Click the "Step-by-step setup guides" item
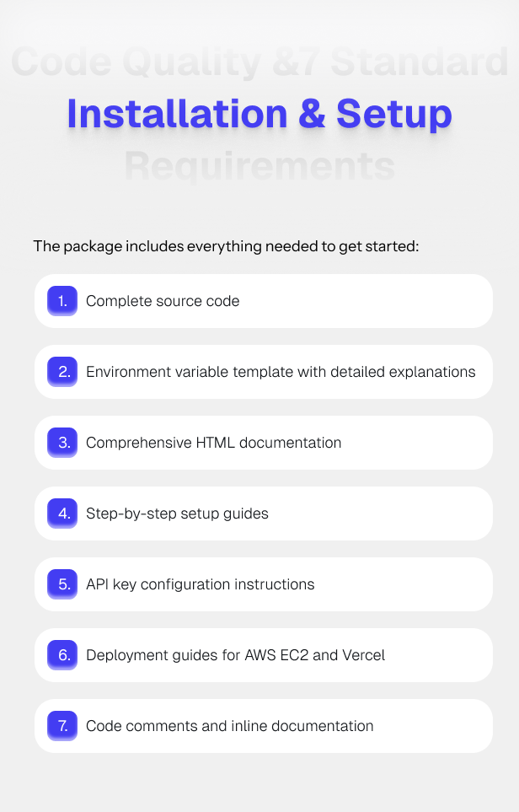Screen dimensions: 519x812 (177, 514)
